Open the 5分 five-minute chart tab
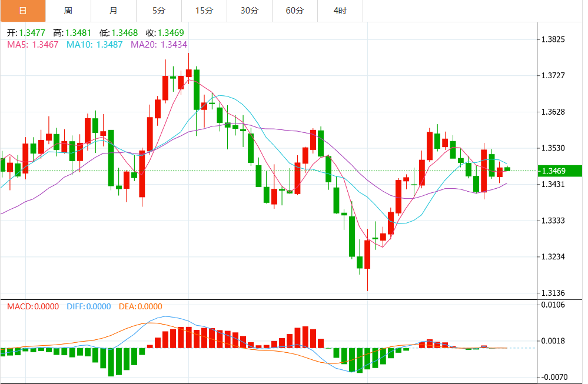Viewport: 588px width, 384px height. coord(159,11)
